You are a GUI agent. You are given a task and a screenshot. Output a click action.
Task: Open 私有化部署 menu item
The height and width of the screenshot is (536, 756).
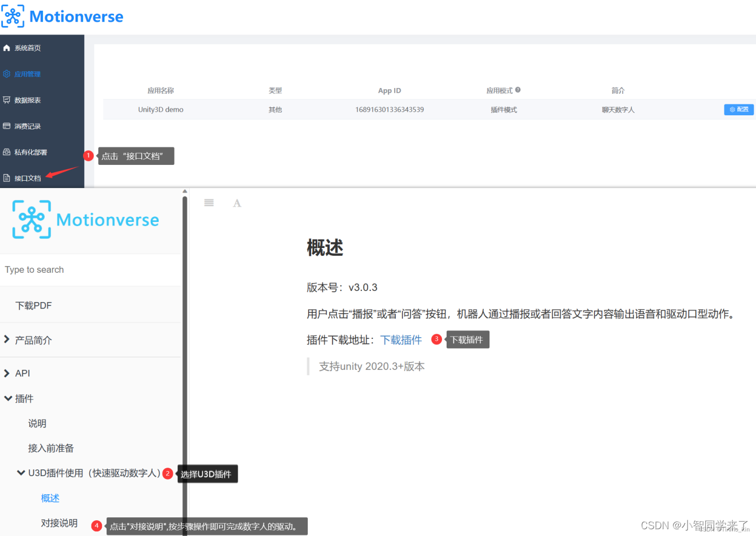point(30,152)
